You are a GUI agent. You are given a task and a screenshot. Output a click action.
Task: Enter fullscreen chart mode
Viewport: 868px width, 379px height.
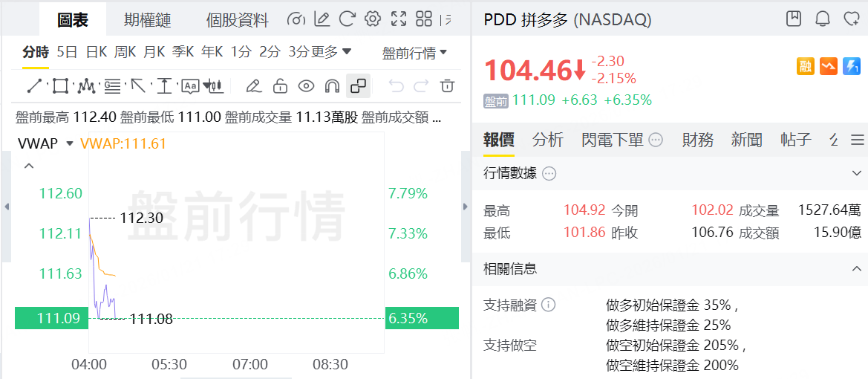399,19
